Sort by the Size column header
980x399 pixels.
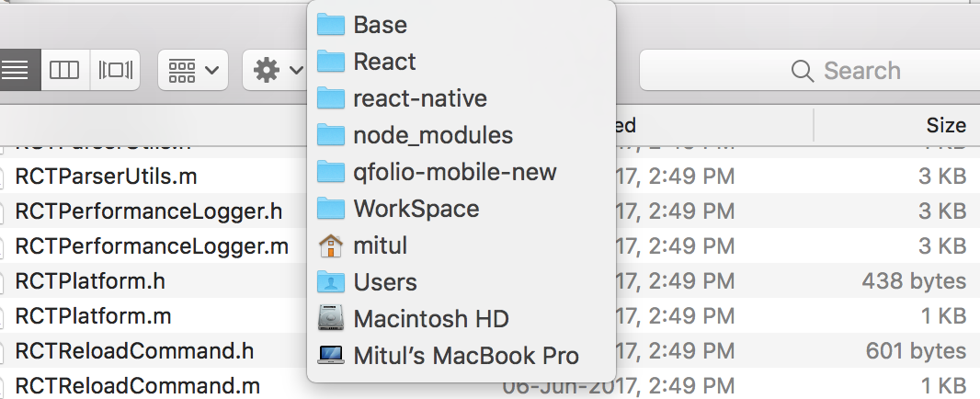pos(946,125)
